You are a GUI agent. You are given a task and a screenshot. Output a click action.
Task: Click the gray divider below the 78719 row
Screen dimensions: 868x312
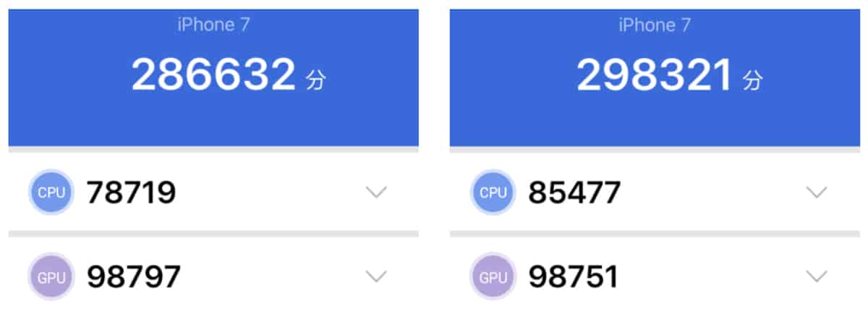tap(213, 234)
